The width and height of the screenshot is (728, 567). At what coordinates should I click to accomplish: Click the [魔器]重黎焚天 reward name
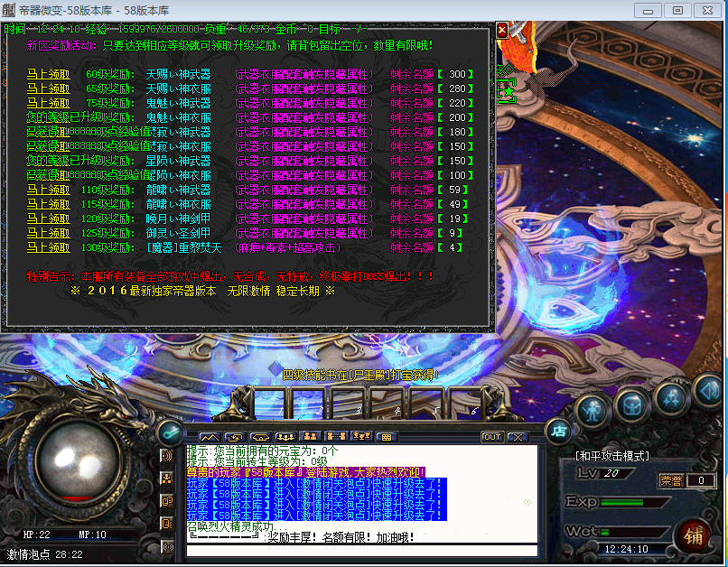point(184,247)
